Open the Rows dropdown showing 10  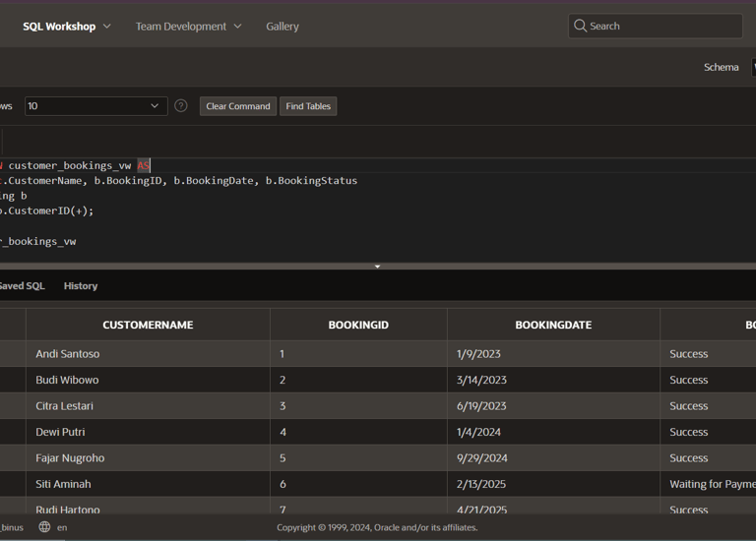[95, 106]
